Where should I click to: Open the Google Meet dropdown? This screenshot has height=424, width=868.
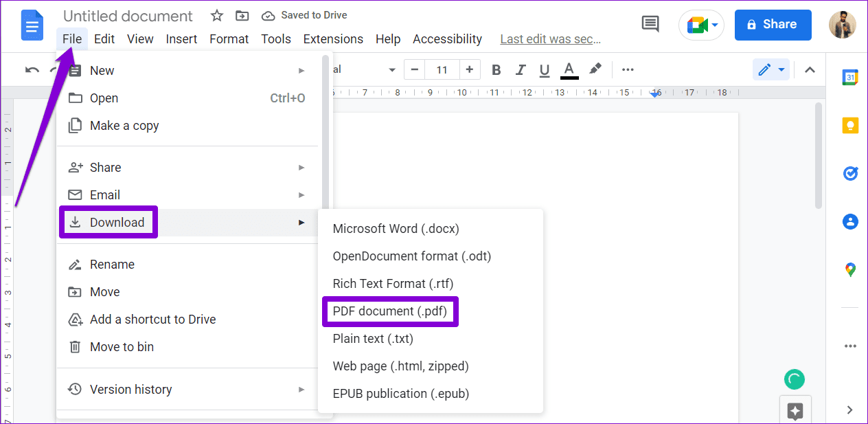(x=701, y=25)
